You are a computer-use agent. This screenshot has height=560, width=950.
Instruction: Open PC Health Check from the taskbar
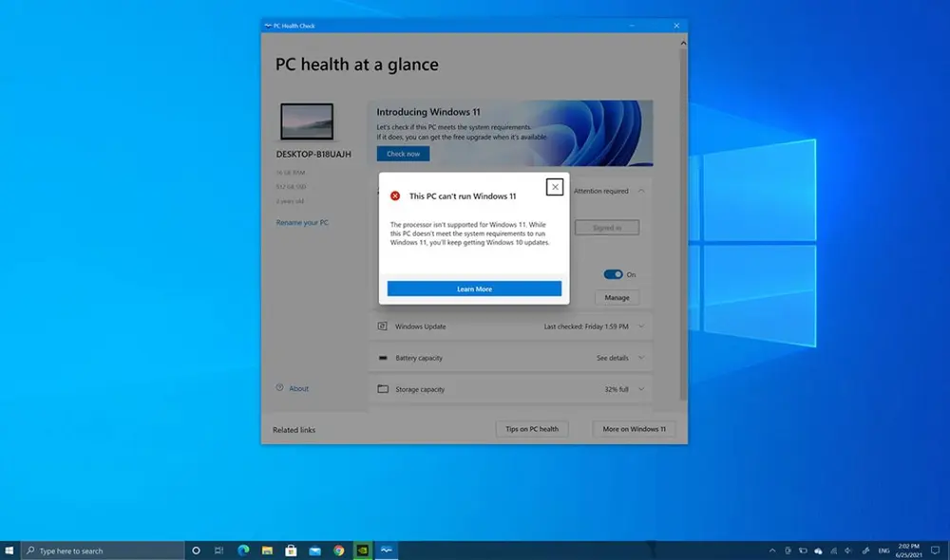tap(385, 549)
